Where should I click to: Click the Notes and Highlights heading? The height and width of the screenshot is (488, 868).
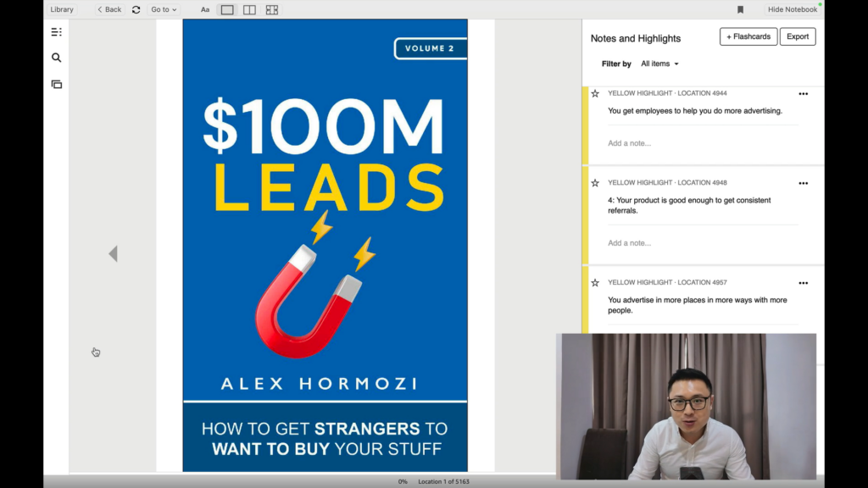[x=636, y=38]
